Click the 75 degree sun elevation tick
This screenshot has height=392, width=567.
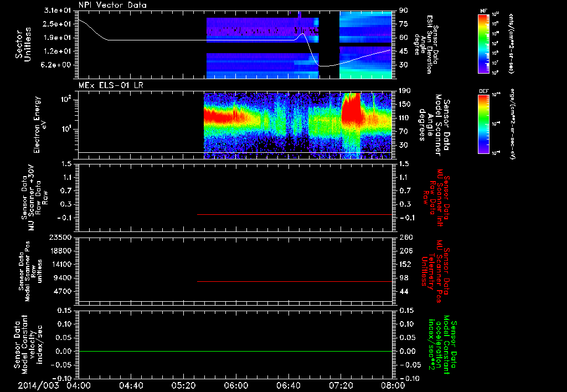click(403, 24)
